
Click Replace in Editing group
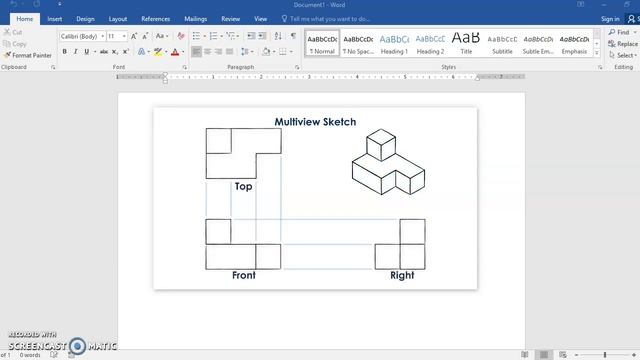point(623,44)
